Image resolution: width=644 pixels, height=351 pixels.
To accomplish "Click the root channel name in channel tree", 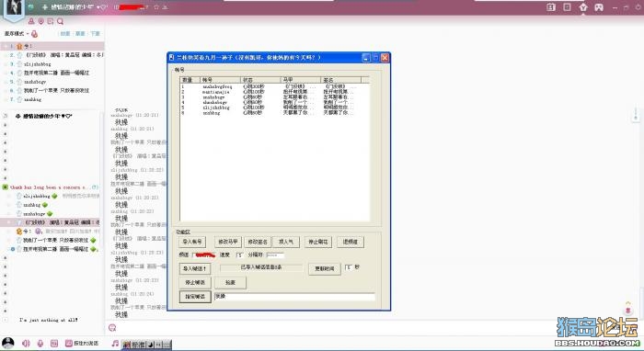I will pyautogui.click(x=47, y=116).
